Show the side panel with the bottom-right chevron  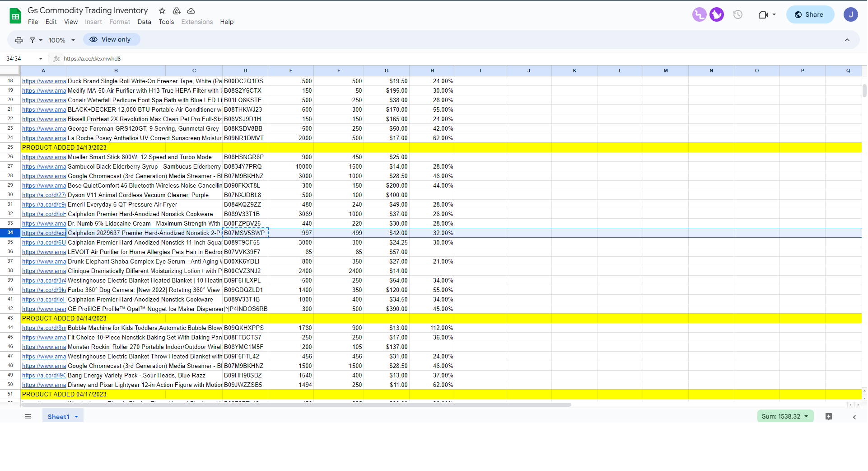coord(854,417)
